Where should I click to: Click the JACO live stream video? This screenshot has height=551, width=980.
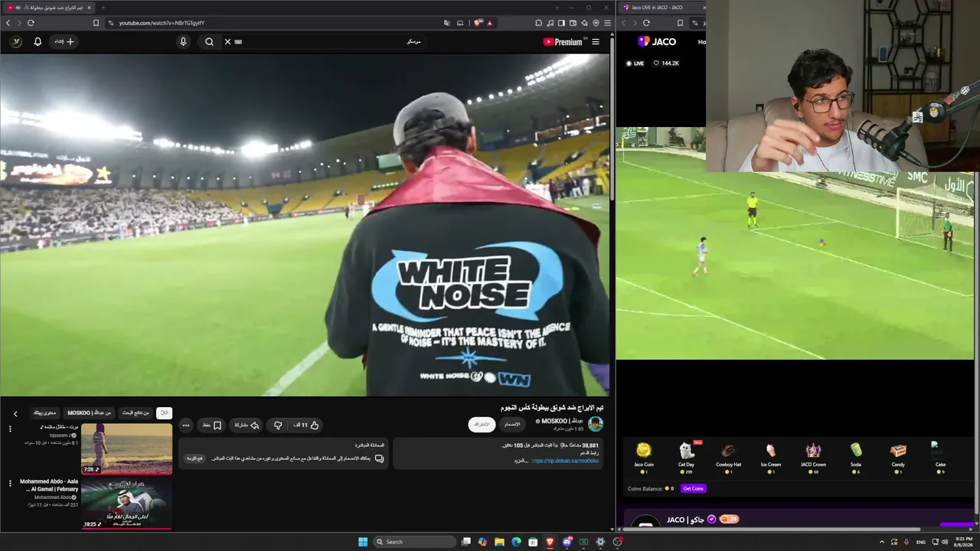[x=795, y=243]
